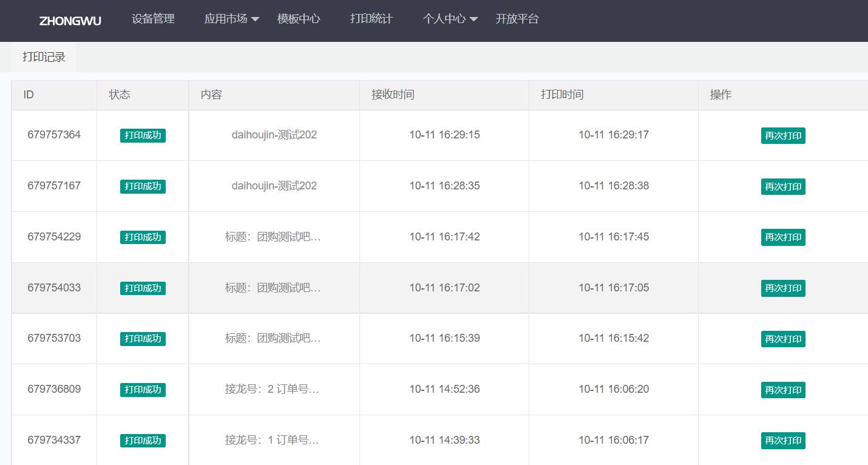Click 打印成功 status of record 679757364
Image resolution: width=868 pixels, height=465 pixels.
[143, 135]
